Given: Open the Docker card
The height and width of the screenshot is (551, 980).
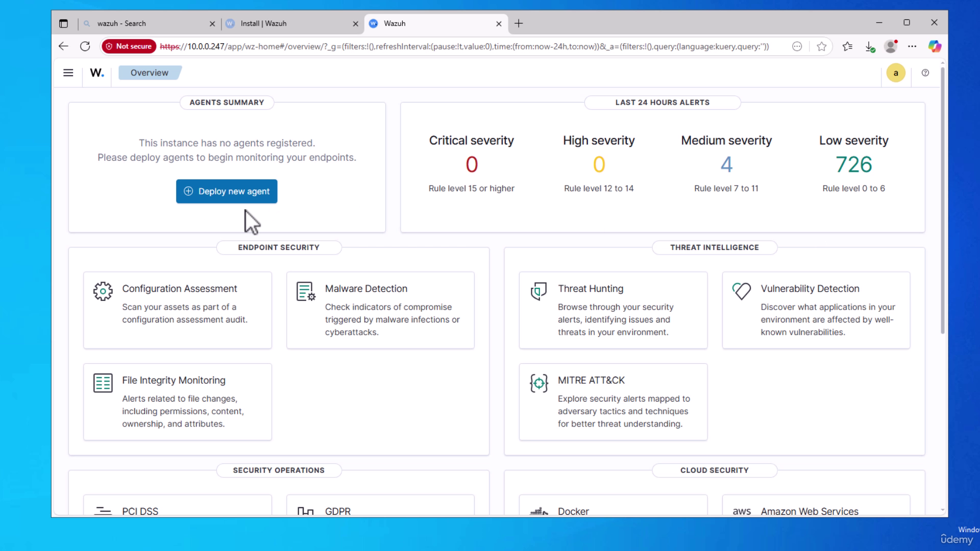Looking at the screenshot, I should [x=613, y=505].
